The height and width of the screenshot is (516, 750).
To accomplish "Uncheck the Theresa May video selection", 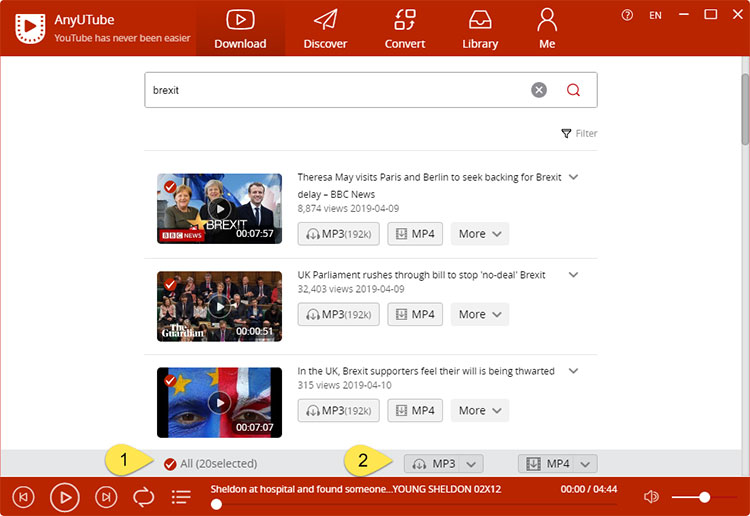I will [170, 187].
